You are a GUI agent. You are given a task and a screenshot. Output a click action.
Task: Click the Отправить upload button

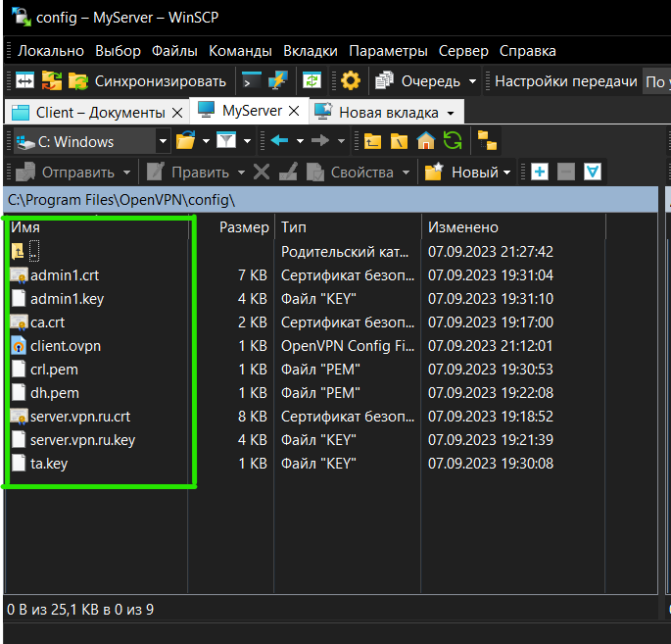coord(65,173)
